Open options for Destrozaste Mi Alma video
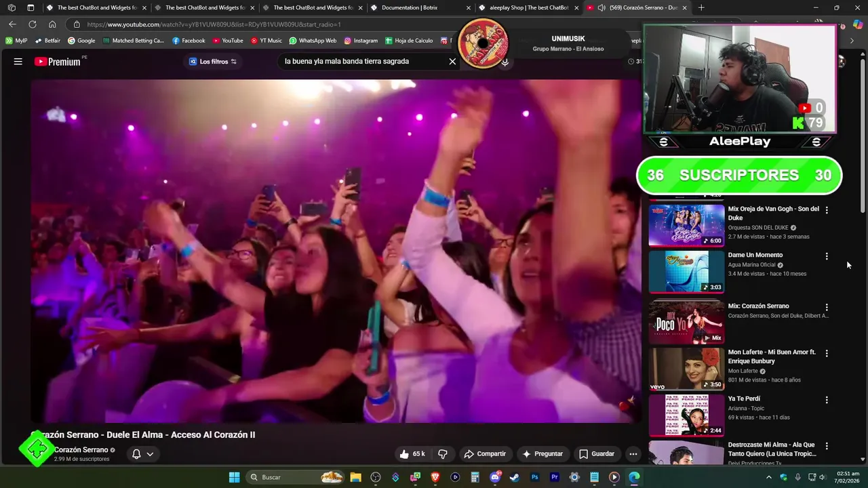Image resolution: width=868 pixels, height=488 pixels. click(x=826, y=446)
